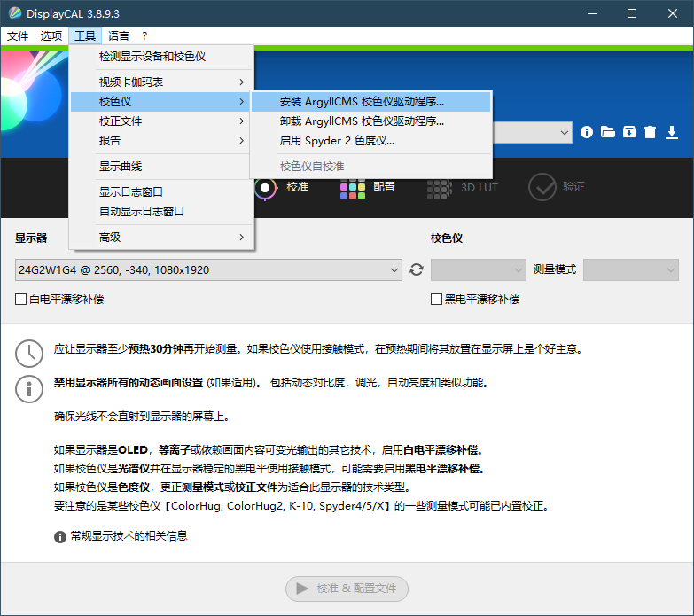
Task: Click the clock warm-up icon
Action: click(x=29, y=354)
